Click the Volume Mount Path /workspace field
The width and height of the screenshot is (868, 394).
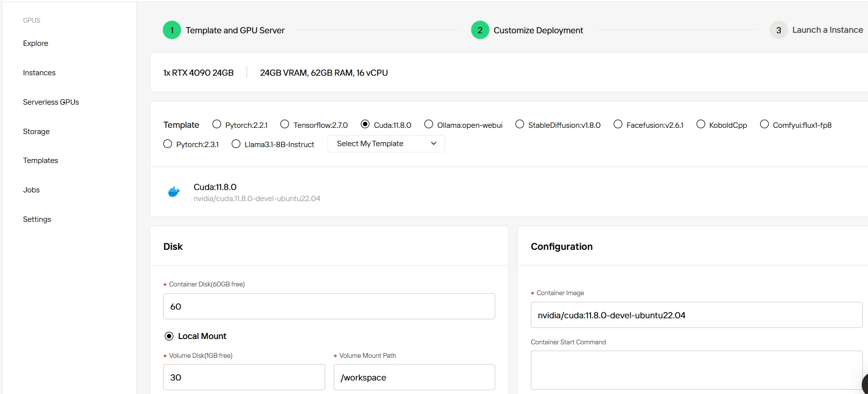414,377
